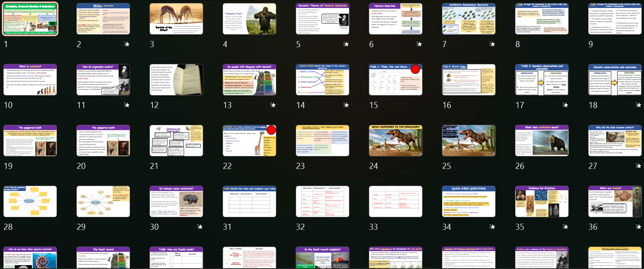Select the 'Evidence for Evolution' slide thumbnail
This screenshot has width=644, height=269.
pyautogui.click(x=542, y=201)
